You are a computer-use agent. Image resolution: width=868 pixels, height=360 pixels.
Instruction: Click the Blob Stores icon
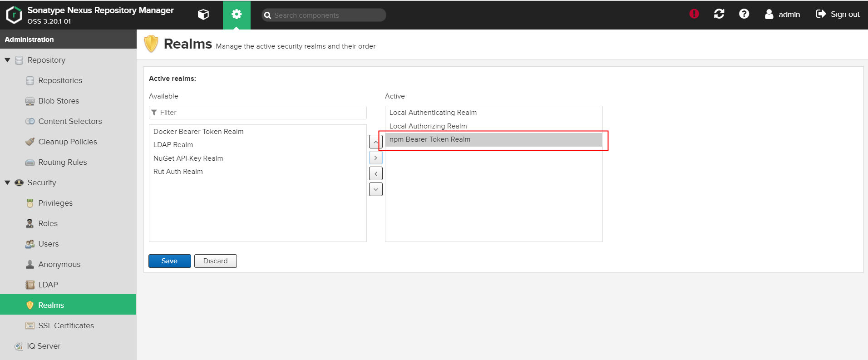30,101
